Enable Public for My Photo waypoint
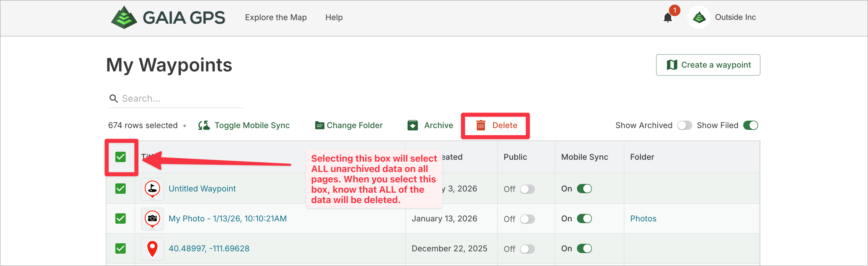Viewport: 868px width, 266px height. tap(527, 219)
